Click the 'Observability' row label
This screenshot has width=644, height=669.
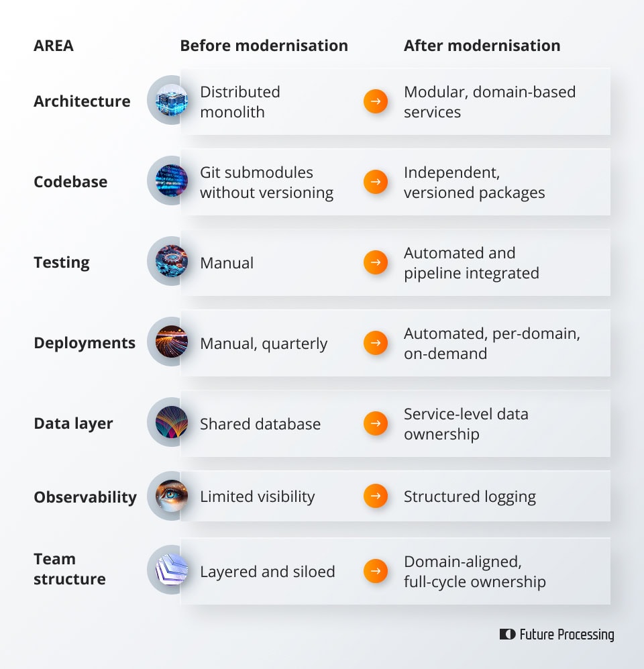click(x=85, y=497)
